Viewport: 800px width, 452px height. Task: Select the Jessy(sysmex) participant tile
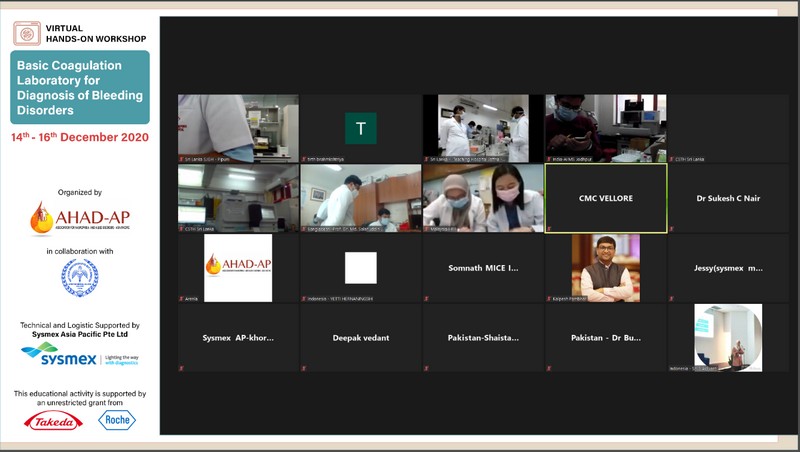[727, 268]
